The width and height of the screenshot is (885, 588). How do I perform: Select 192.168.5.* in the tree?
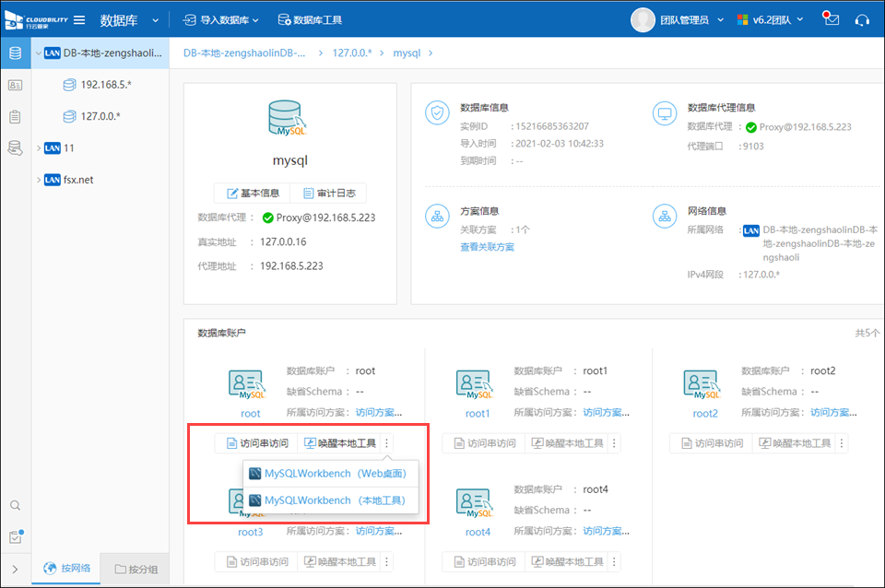pyautogui.click(x=105, y=85)
